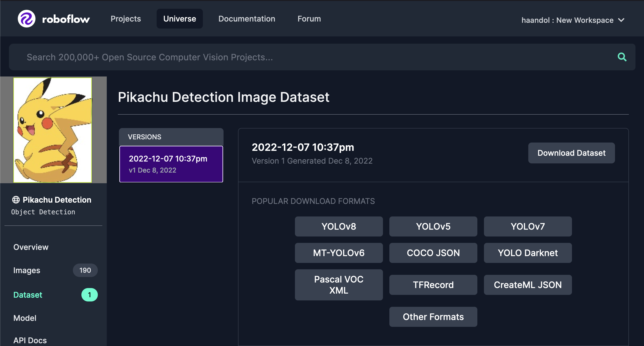Select Dataset in the sidebar
The image size is (644, 346).
28,295
